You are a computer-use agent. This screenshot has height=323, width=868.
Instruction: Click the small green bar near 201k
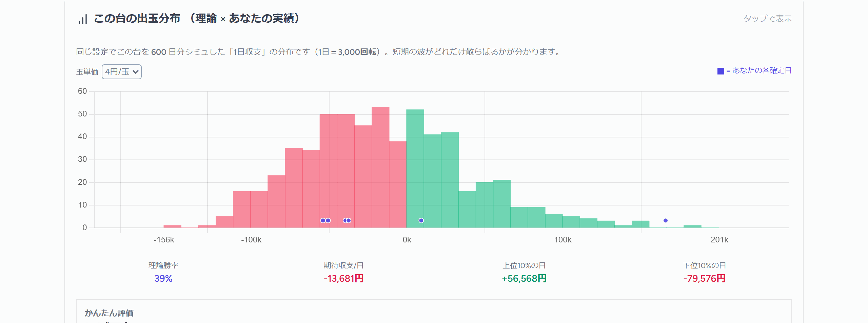[692, 227]
